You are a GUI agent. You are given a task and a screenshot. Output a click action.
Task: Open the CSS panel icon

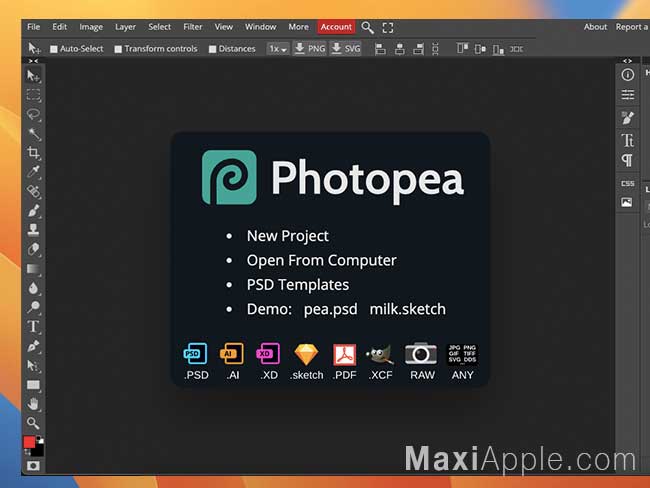628,183
